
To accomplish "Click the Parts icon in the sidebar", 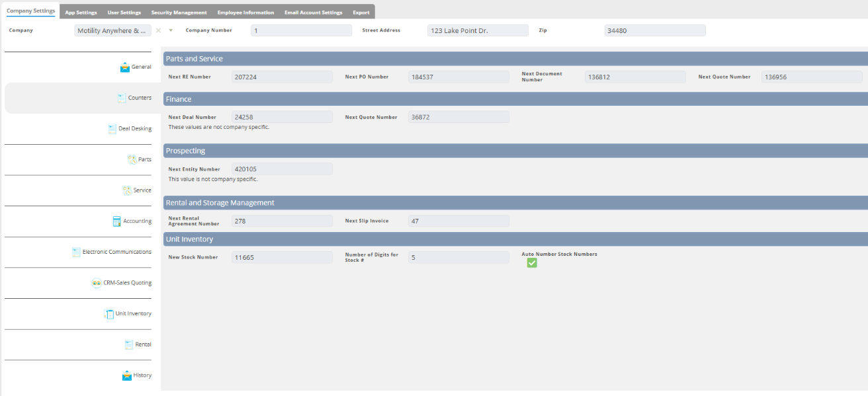I will click(132, 159).
